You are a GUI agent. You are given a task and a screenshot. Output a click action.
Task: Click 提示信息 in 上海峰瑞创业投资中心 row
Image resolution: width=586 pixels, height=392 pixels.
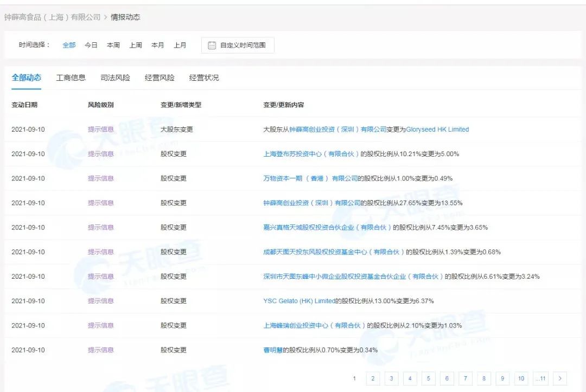[x=101, y=325]
